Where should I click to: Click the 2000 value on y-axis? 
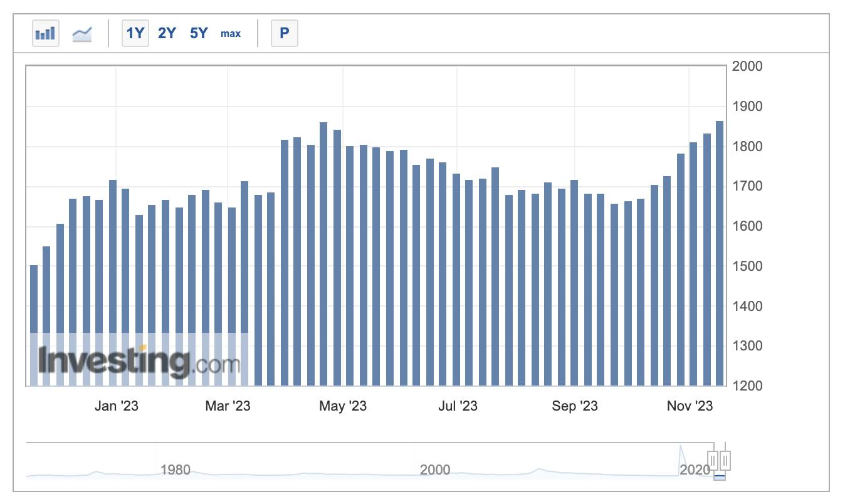[x=747, y=66]
